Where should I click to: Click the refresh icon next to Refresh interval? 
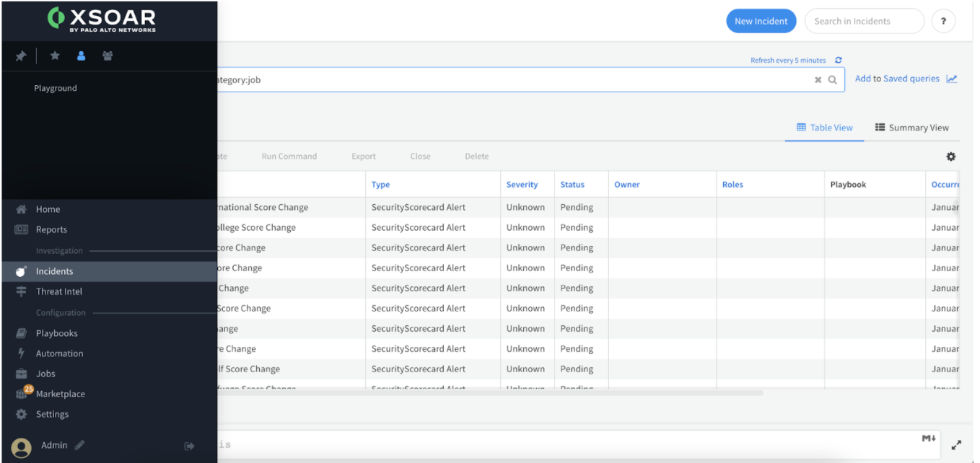coord(839,61)
